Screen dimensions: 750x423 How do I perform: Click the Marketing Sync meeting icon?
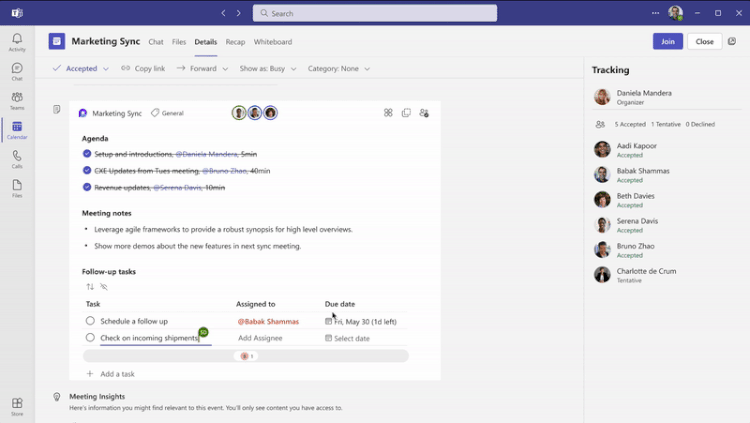pos(56,41)
